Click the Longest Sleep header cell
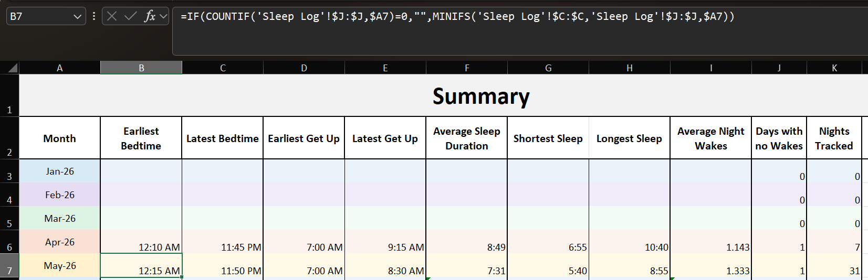Viewport: 868px width, 280px height. 630,138
